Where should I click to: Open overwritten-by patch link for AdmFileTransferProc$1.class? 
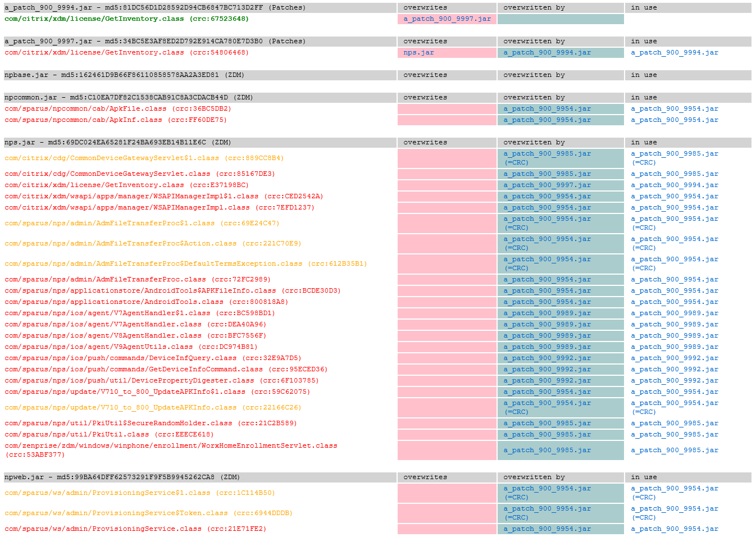pyautogui.click(x=547, y=219)
